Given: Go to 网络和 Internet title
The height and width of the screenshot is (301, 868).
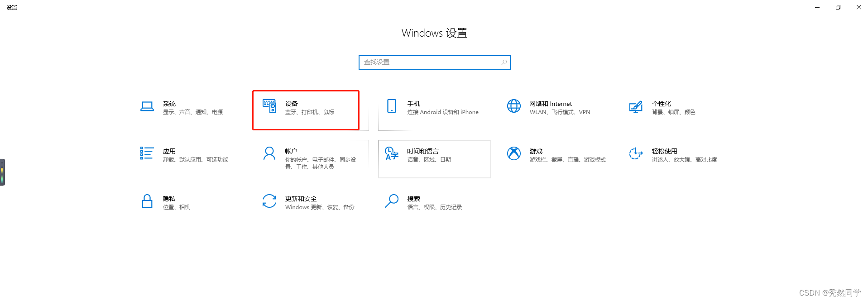Looking at the screenshot, I should pos(551,104).
